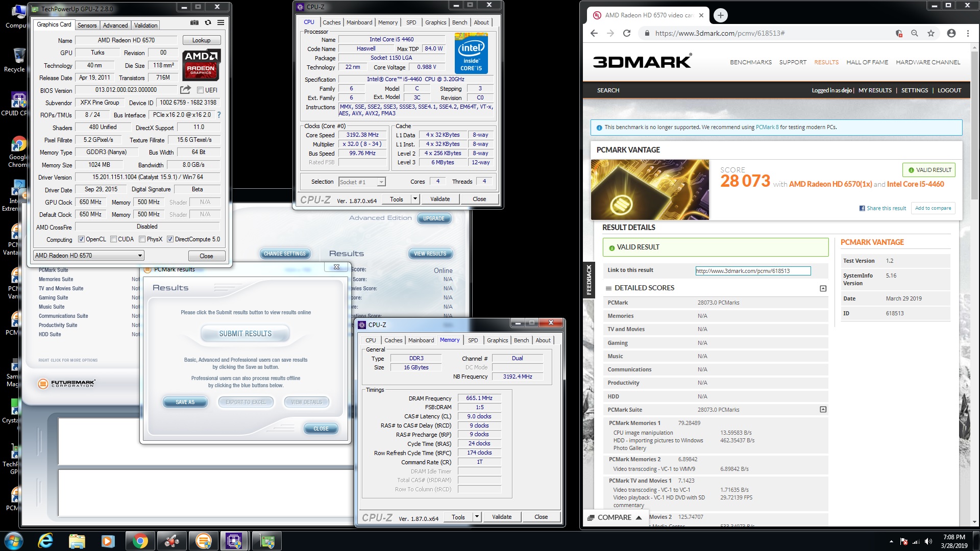This screenshot has height=551, width=980.
Task: Reload the 3DMark page in Chrome
Action: (x=627, y=33)
